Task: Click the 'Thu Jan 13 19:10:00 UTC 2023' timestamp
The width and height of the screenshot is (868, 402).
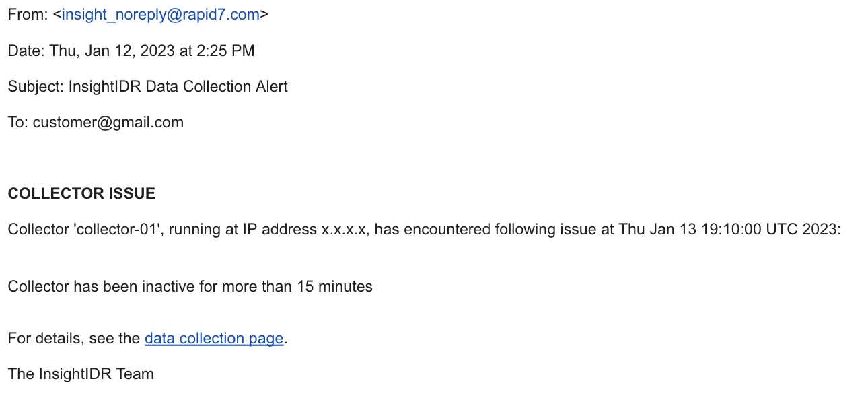Action: tap(729, 230)
